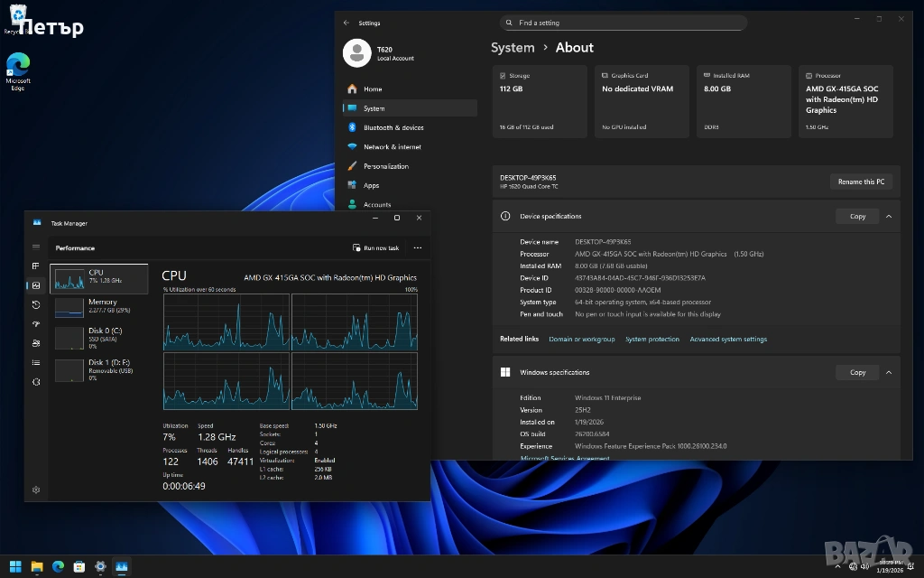Open File Explorer from the taskbar
Screen dimensions: 924x578
click(x=37, y=566)
